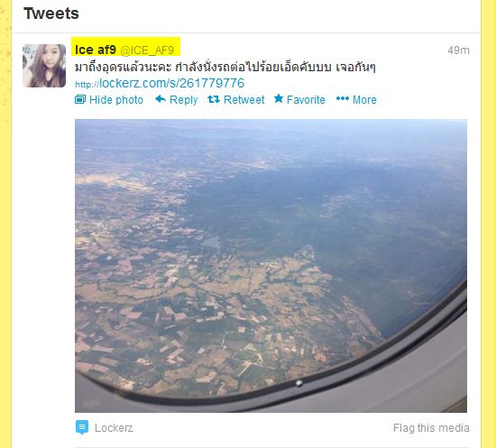The width and height of the screenshot is (496, 448).
Task: Click the 'Tweets' section heading
Action: coord(51,14)
